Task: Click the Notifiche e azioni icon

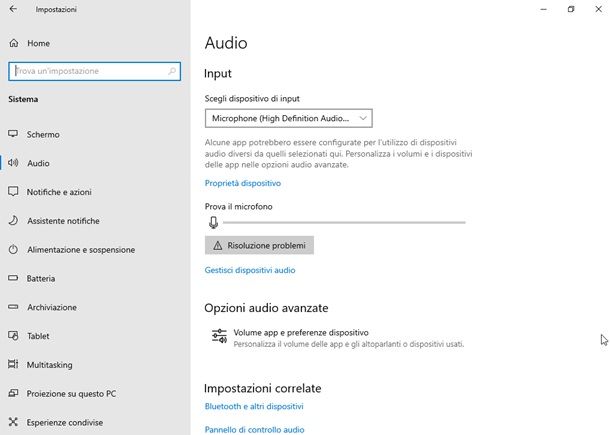Action: (13, 191)
